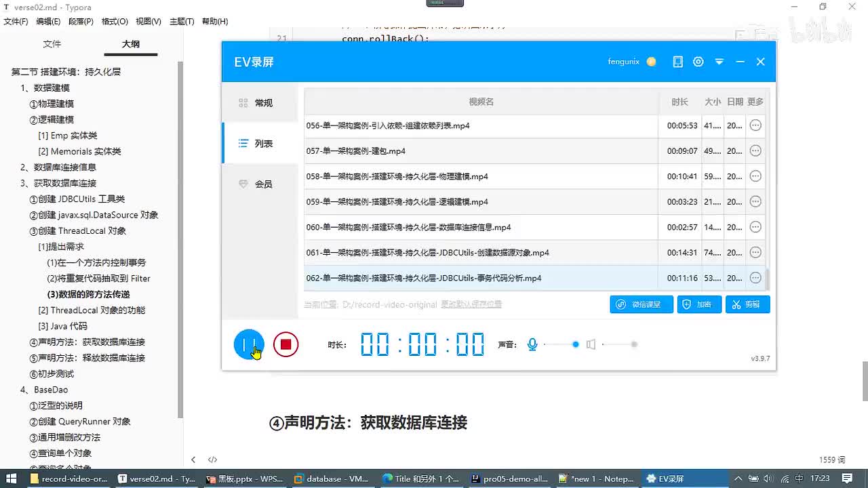Image resolution: width=868 pixels, height=488 pixels.
Task: Switch to 会员 tab in EV录屏
Action: (260, 184)
